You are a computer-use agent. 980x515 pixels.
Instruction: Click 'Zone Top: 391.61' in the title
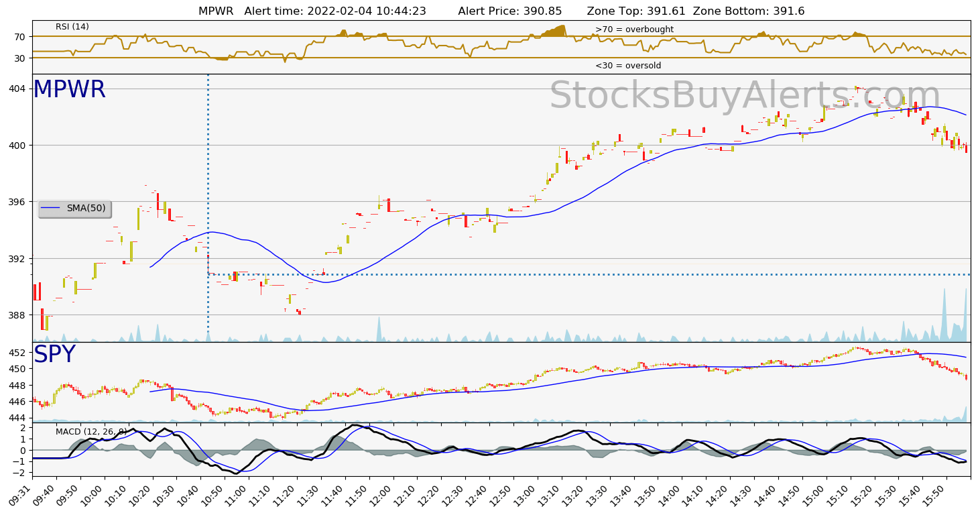(x=636, y=11)
